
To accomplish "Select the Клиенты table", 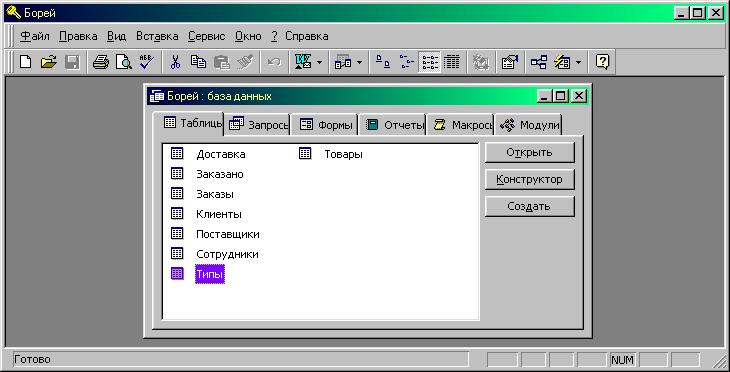I will pos(219,214).
